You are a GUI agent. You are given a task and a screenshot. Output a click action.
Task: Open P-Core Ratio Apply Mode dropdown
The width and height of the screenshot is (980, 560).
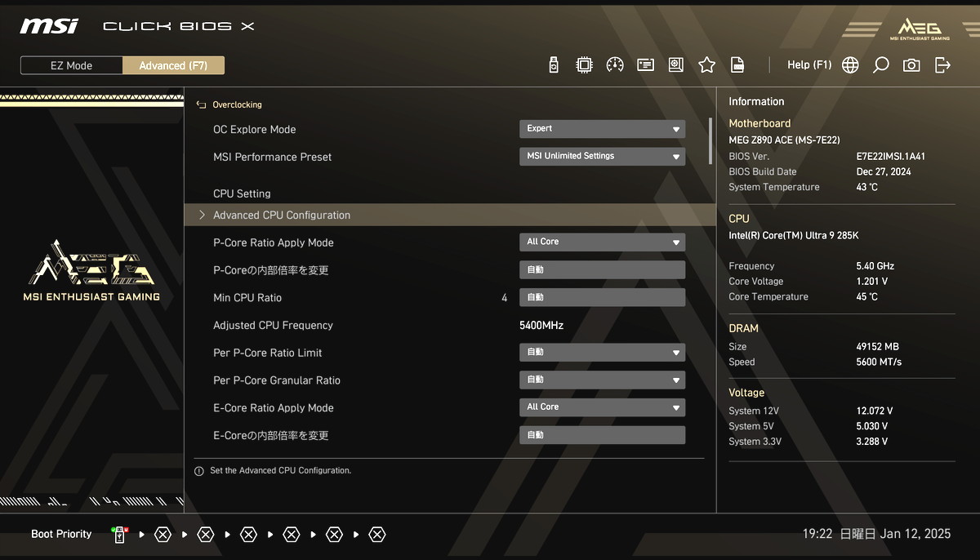pos(602,242)
